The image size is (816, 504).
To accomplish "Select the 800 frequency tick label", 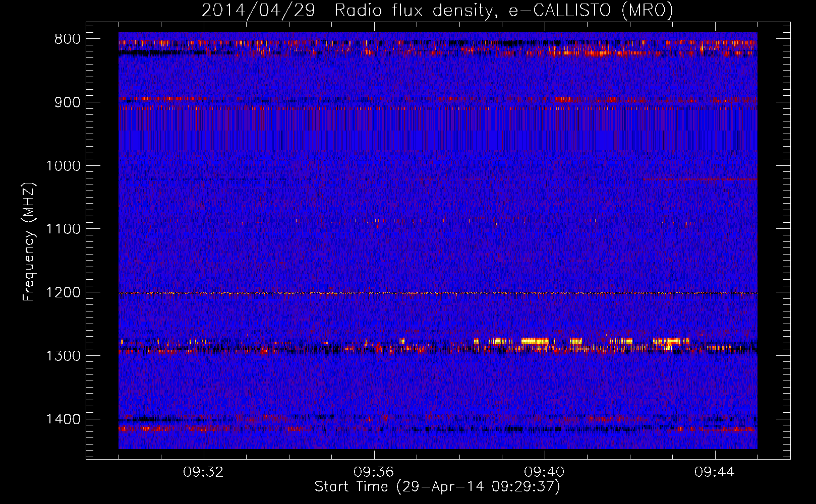I will point(68,39).
